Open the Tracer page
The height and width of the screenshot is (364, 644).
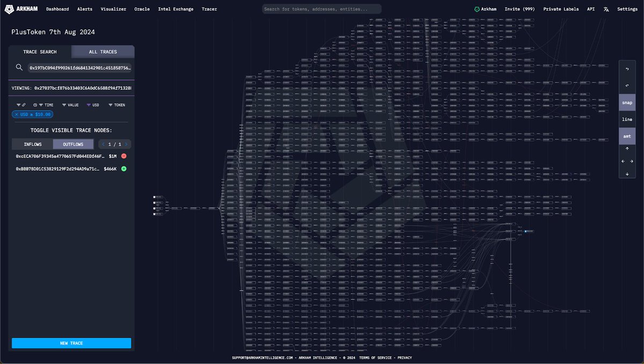(209, 9)
